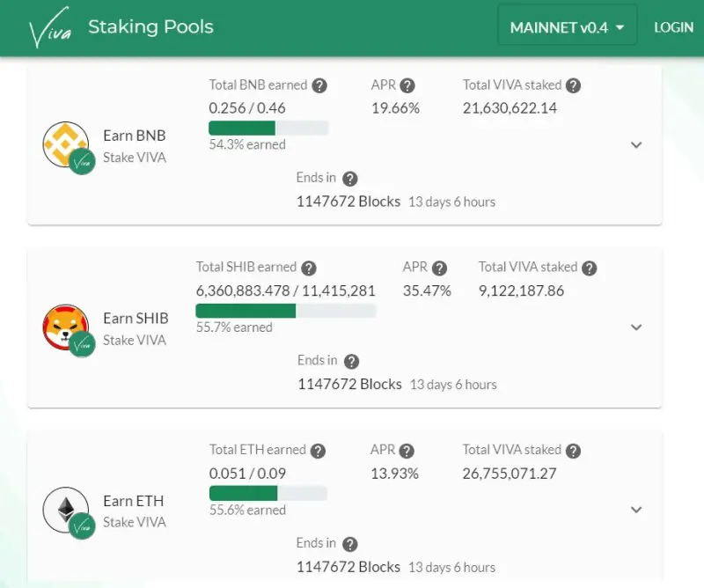Click the SHIB earned progress bar
Image resolution: width=704 pixels, height=588 pixels.
click(x=285, y=311)
